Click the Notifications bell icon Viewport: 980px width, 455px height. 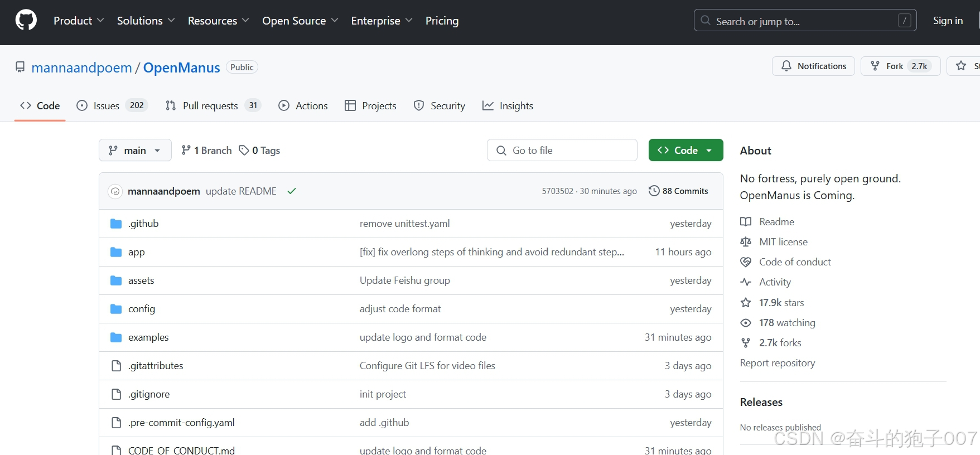pos(786,66)
